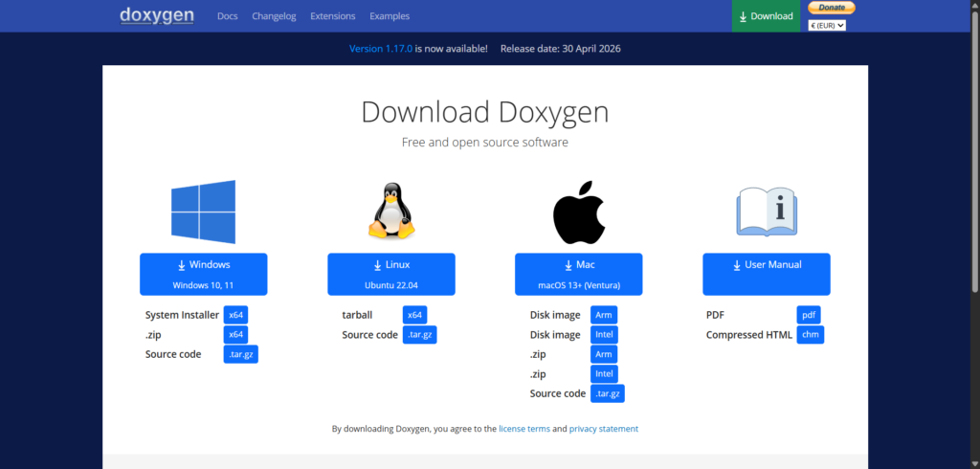Click the Apple logo image
This screenshot has width=980, height=469.
tap(579, 212)
